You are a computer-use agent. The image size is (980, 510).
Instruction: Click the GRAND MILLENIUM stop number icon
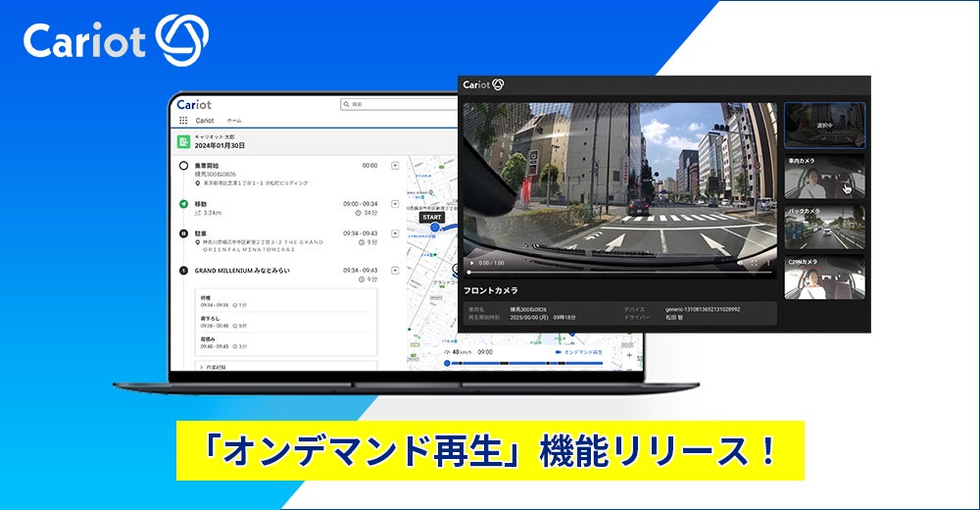(184, 271)
